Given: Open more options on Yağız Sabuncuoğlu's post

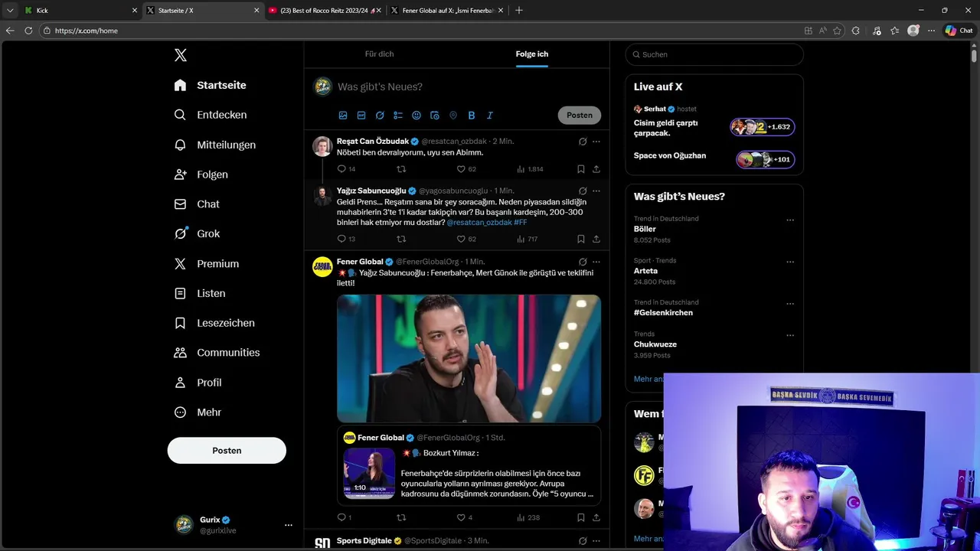Looking at the screenshot, I should pyautogui.click(x=596, y=191).
